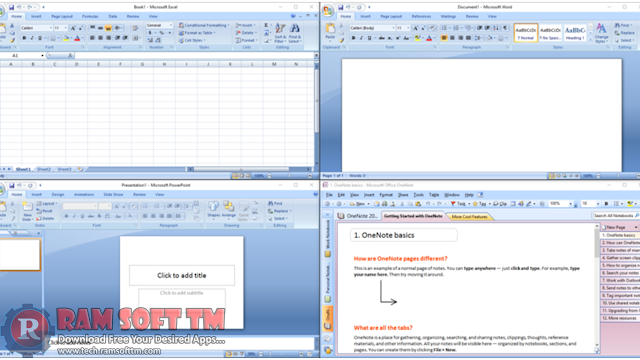The width and height of the screenshot is (640, 360).
Task: Open the Formulas tab in Excel
Action: 90,16
